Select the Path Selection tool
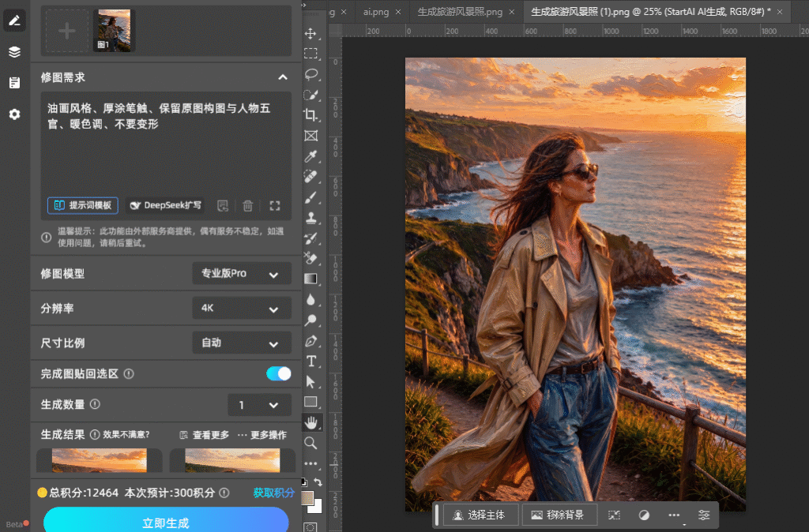The height and width of the screenshot is (532, 809). pyautogui.click(x=310, y=381)
